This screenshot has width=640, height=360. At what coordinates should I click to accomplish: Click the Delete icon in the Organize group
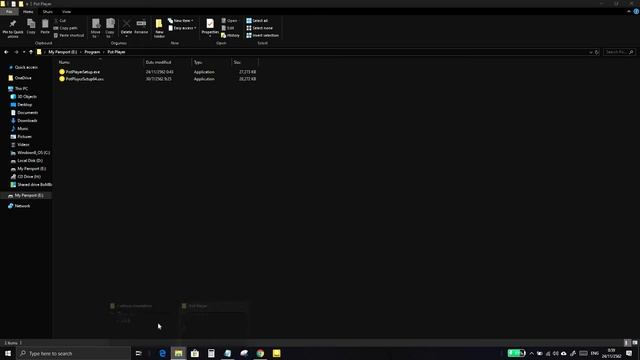pyautogui.click(x=127, y=27)
